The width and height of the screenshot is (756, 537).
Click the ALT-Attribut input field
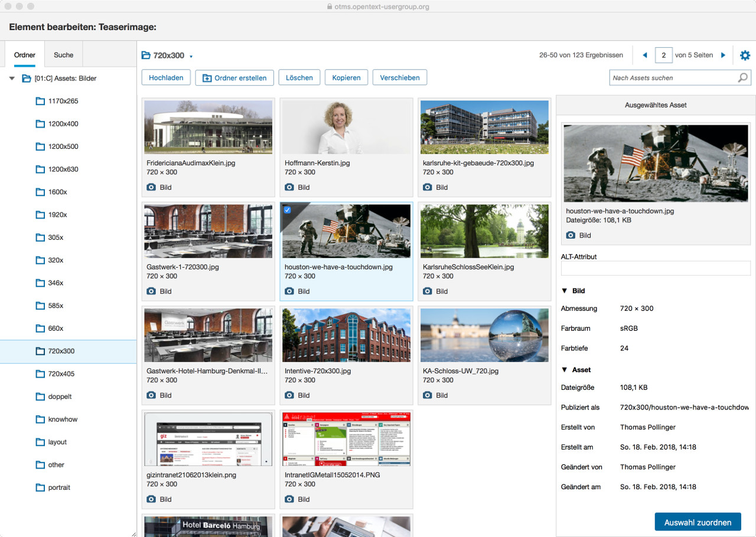click(656, 268)
